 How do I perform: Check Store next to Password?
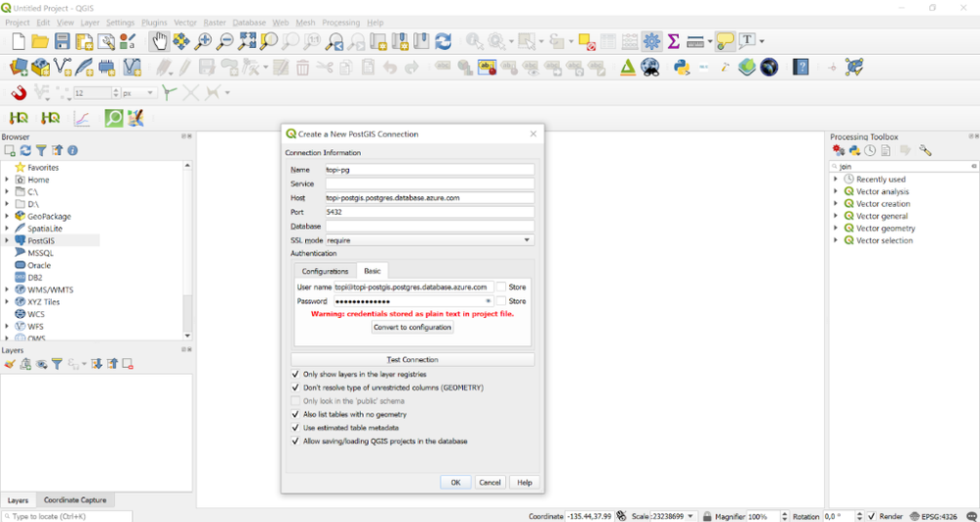[x=501, y=301]
